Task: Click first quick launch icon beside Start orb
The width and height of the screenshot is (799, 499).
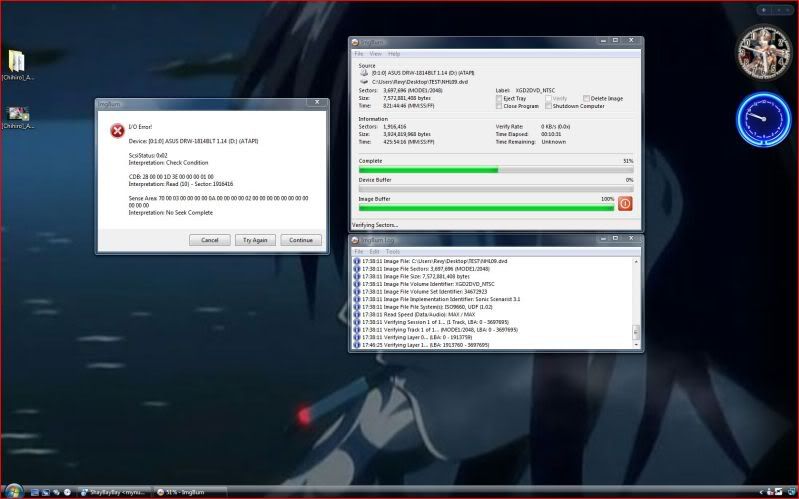Action: coord(35,492)
